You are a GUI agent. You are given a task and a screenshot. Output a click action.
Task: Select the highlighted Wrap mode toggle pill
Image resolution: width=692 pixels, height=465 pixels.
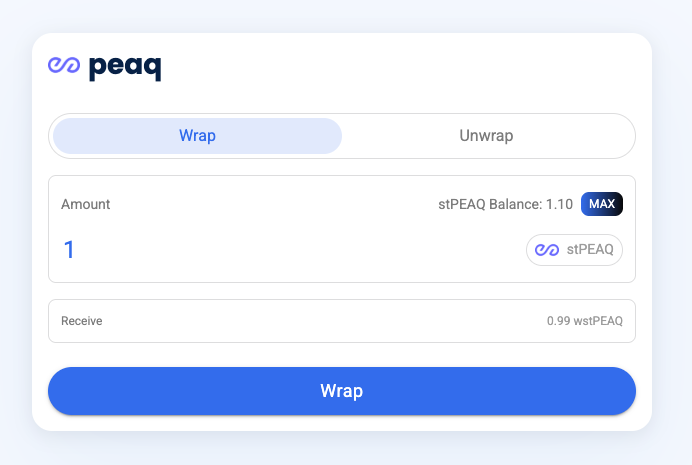pyautogui.click(x=197, y=135)
